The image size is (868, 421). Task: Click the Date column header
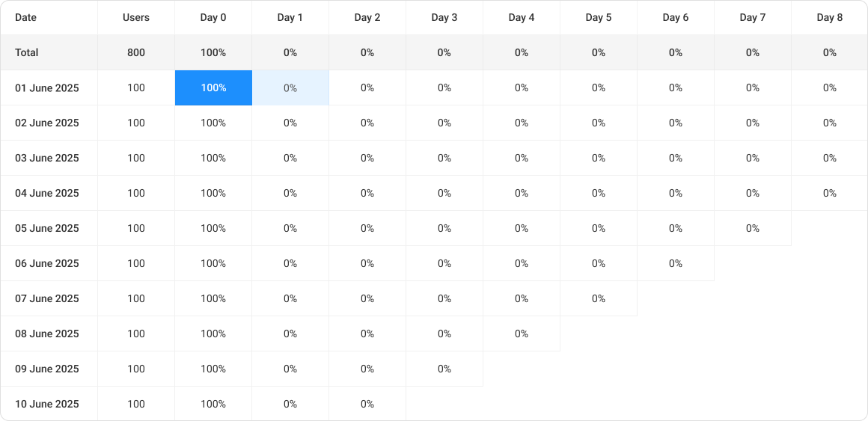(26, 17)
